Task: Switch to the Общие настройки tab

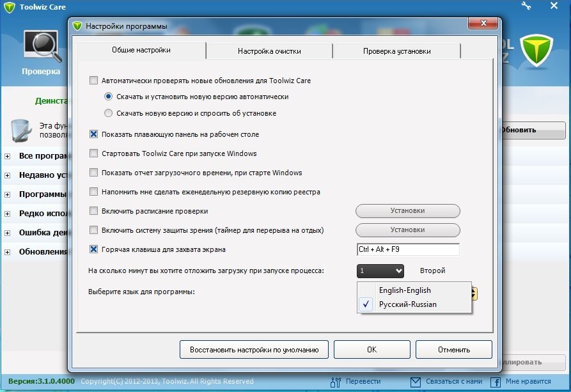Action: coord(141,51)
